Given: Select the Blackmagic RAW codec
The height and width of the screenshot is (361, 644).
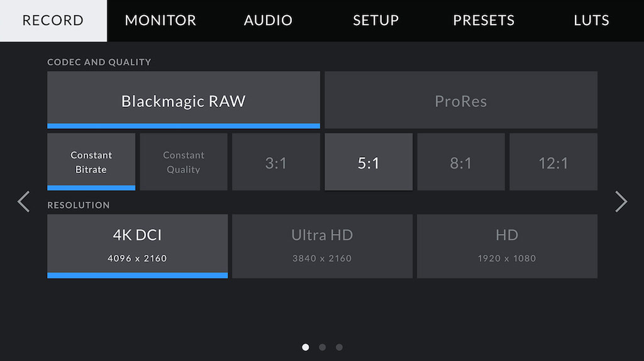Looking at the screenshot, I should click(184, 100).
